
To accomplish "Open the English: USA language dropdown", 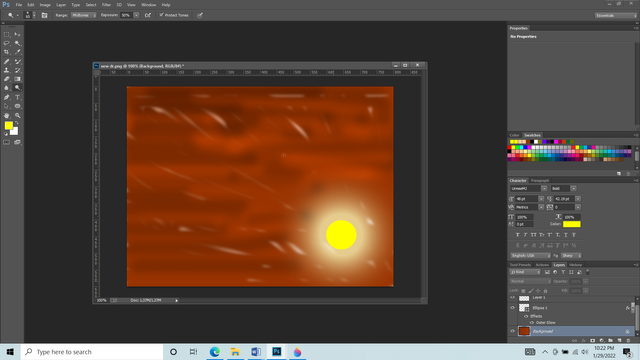I will (x=530, y=256).
